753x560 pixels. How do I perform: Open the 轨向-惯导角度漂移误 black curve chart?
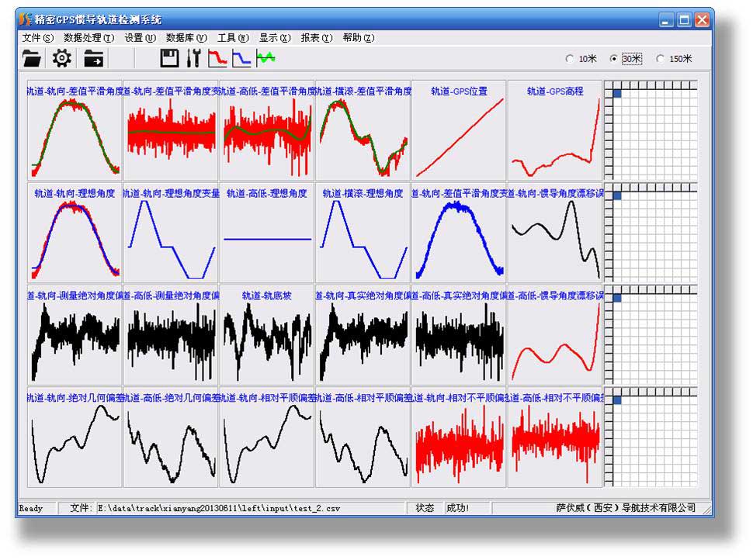pyautogui.click(x=555, y=233)
